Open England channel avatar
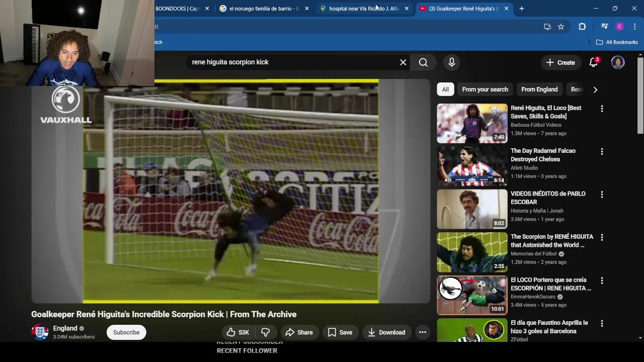 coord(40,332)
